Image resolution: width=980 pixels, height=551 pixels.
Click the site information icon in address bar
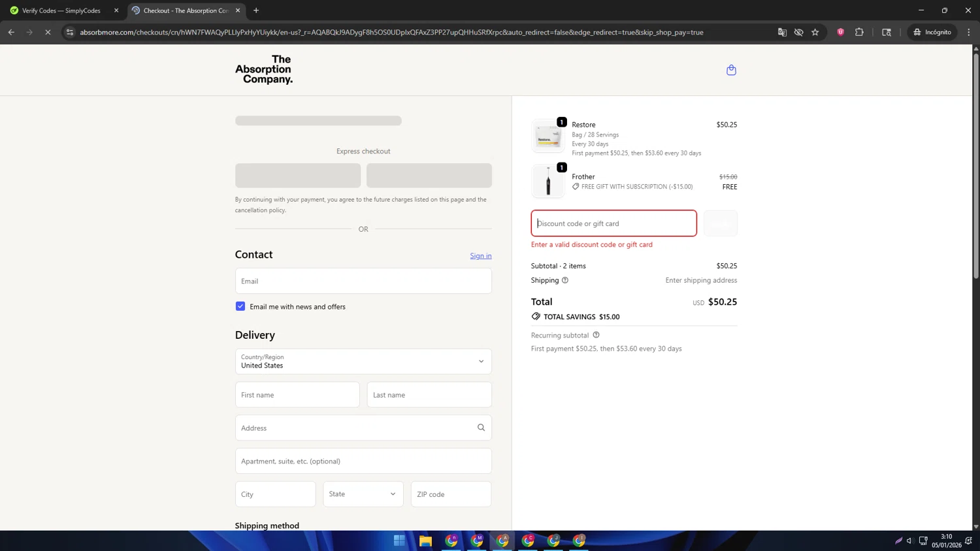70,32
